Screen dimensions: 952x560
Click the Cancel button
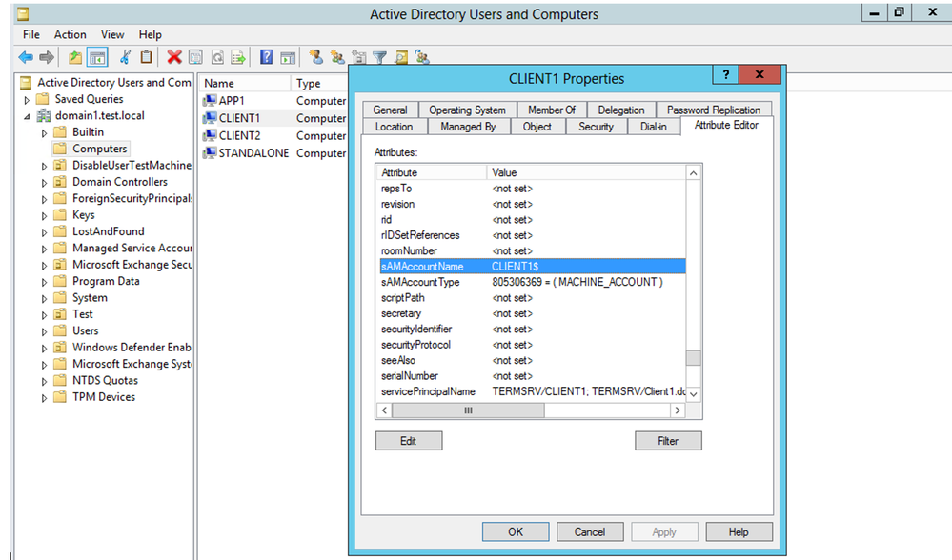(x=590, y=531)
